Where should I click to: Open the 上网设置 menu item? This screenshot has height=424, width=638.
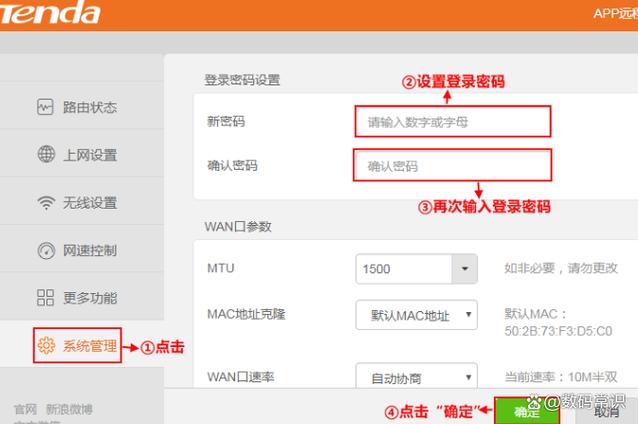[x=81, y=155]
